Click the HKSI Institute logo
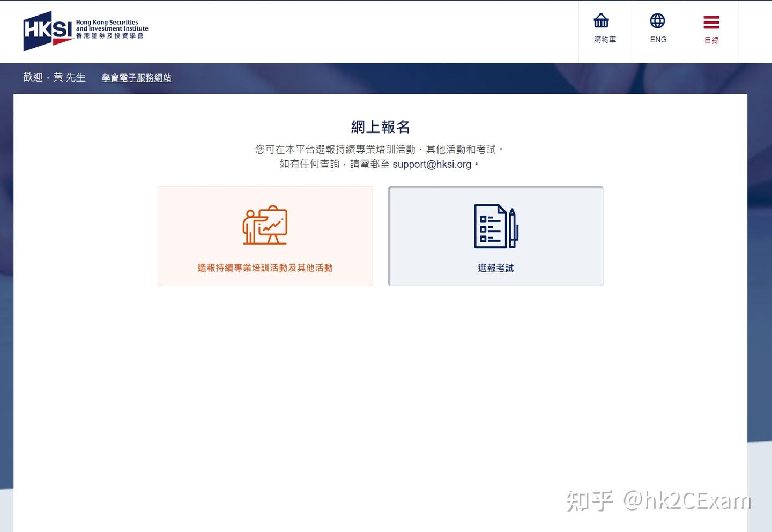772x532 pixels. (86, 29)
